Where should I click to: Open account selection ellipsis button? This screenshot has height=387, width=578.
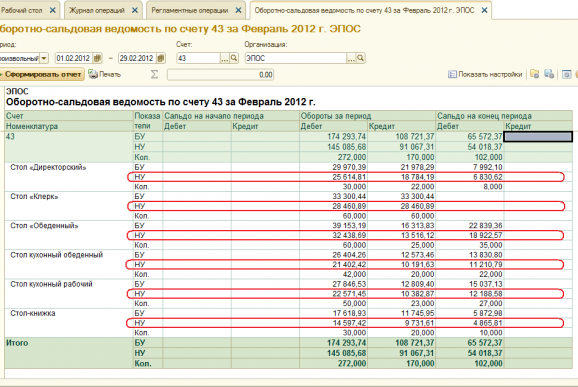224,58
